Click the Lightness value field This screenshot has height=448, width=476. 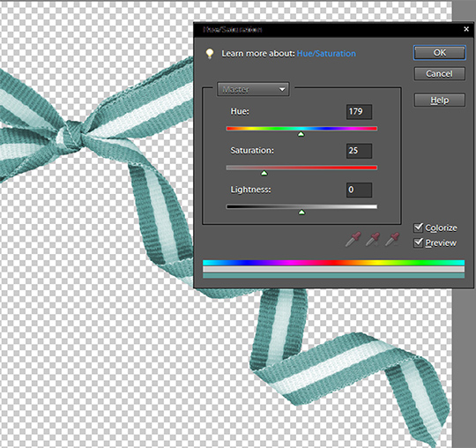359,190
